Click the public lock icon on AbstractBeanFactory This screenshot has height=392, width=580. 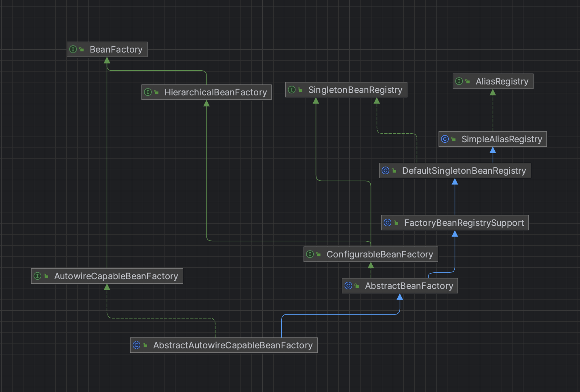pos(357,286)
